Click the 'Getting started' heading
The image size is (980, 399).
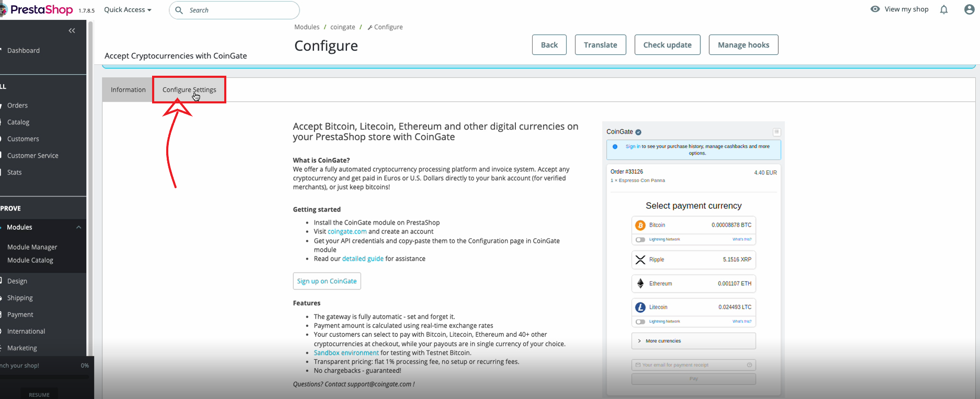(x=317, y=209)
